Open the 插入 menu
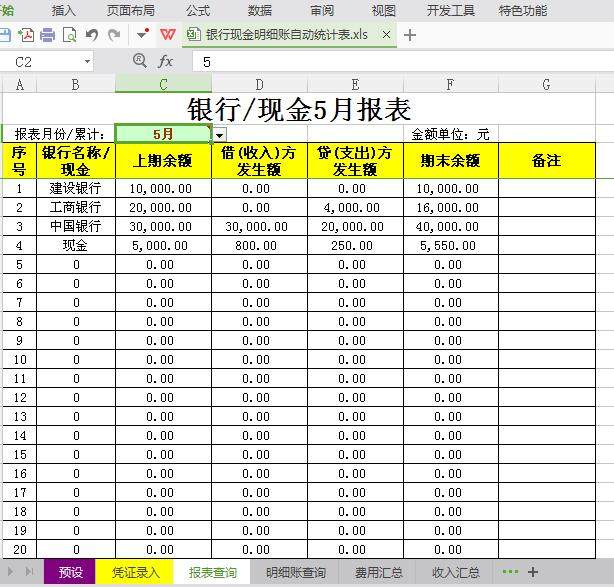Viewport: 614px width, 587px height. (64, 11)
